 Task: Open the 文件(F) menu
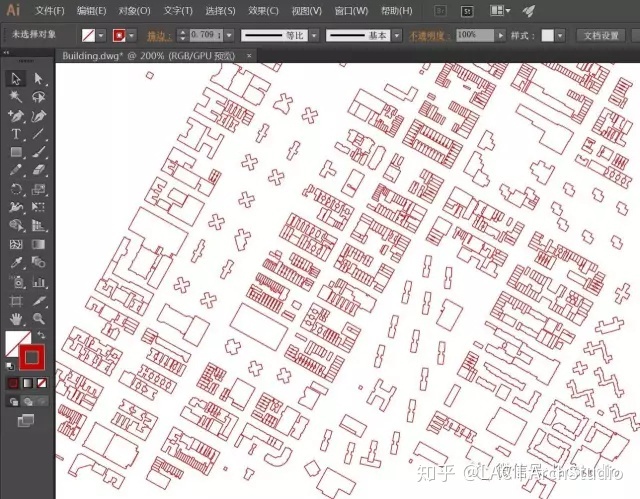coord(49,11)
